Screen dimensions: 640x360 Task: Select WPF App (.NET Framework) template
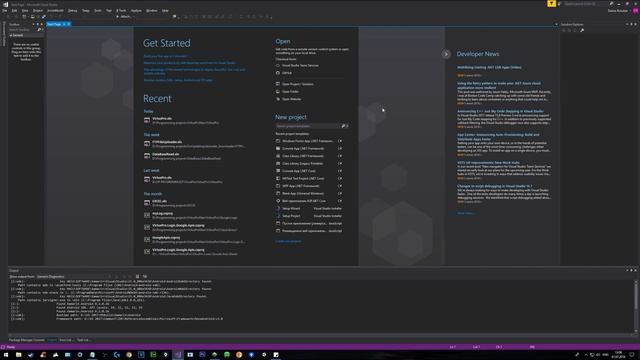click(309, 186)
